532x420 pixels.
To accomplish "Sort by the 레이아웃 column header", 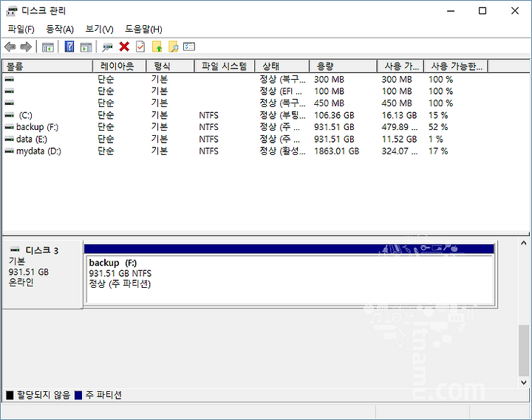I will [x=119, y=66].
